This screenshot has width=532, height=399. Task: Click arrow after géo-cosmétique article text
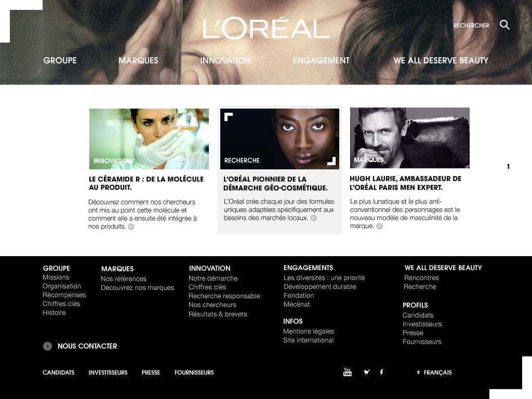click(x=313, y=218)
